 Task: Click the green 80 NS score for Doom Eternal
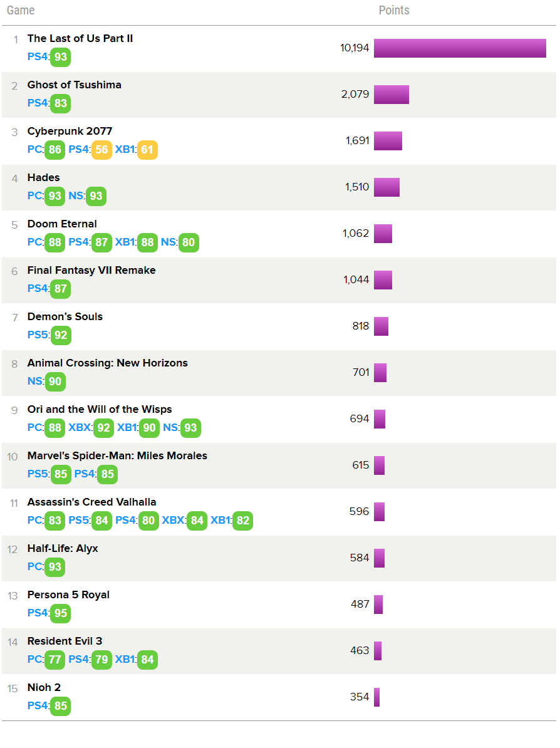tap(189, 242)
